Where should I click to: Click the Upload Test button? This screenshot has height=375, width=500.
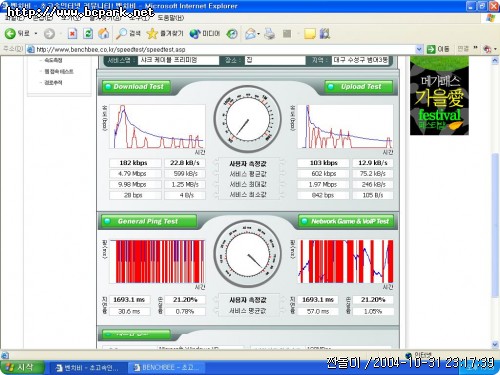pos(359,87)
